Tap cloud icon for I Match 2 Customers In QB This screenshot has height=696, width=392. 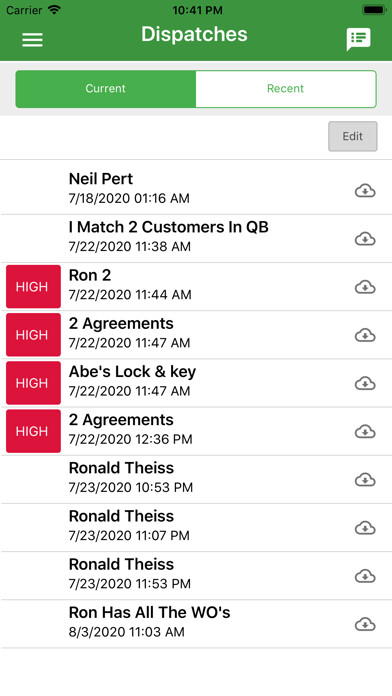click(365, 239)
